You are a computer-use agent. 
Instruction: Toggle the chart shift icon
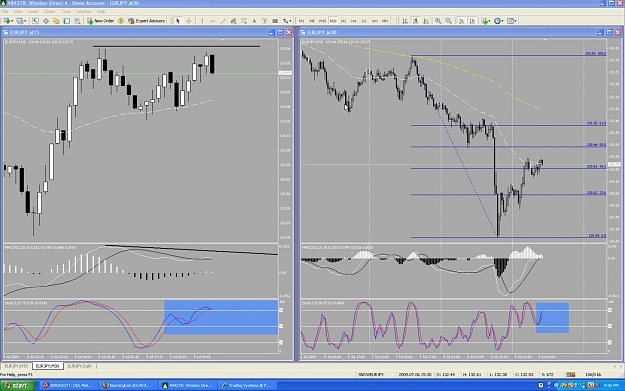[x=472, y=21]
